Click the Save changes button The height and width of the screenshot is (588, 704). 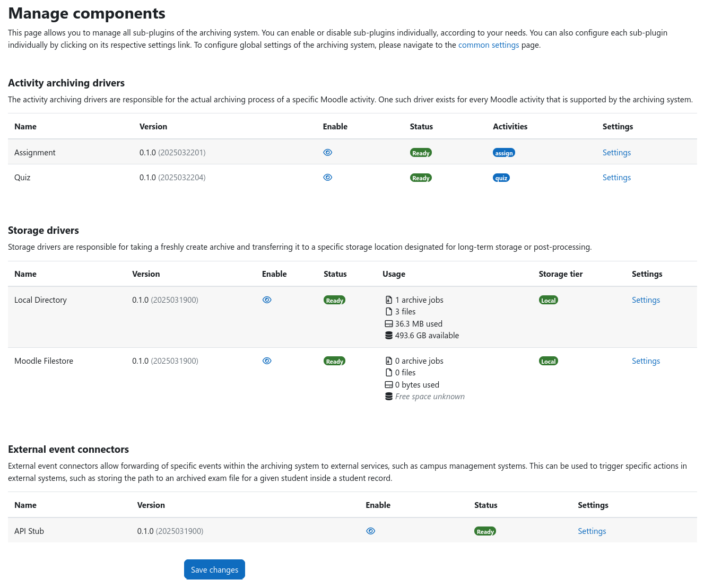[x=214, y=569]
